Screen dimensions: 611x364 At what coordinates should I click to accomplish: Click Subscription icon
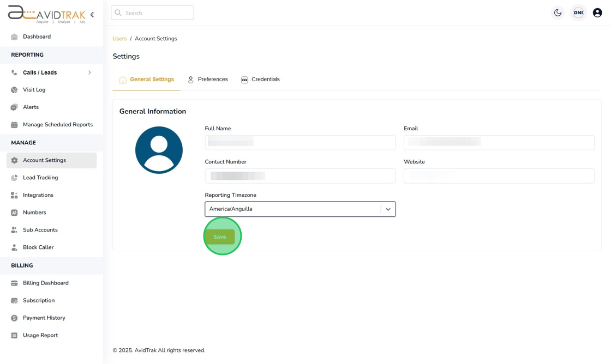(14, 301)
